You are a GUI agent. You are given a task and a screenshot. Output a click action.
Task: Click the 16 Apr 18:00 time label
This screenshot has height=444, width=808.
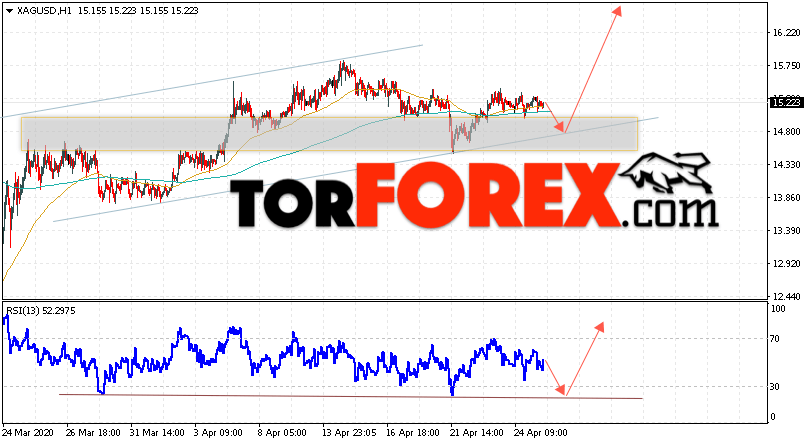tap(412, 433)
